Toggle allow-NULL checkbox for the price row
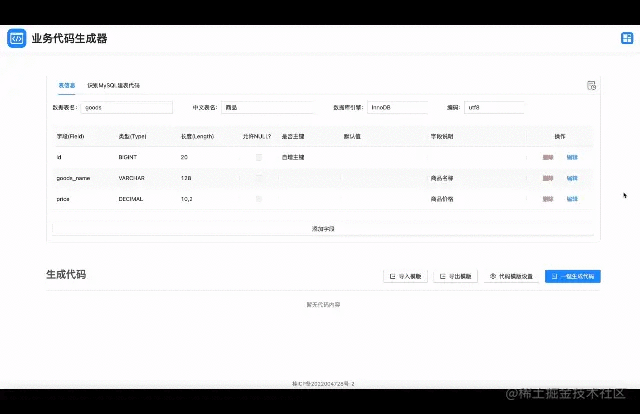Image resolution: width=640 pixels, height=414 pixels. [x=259, y=199]
